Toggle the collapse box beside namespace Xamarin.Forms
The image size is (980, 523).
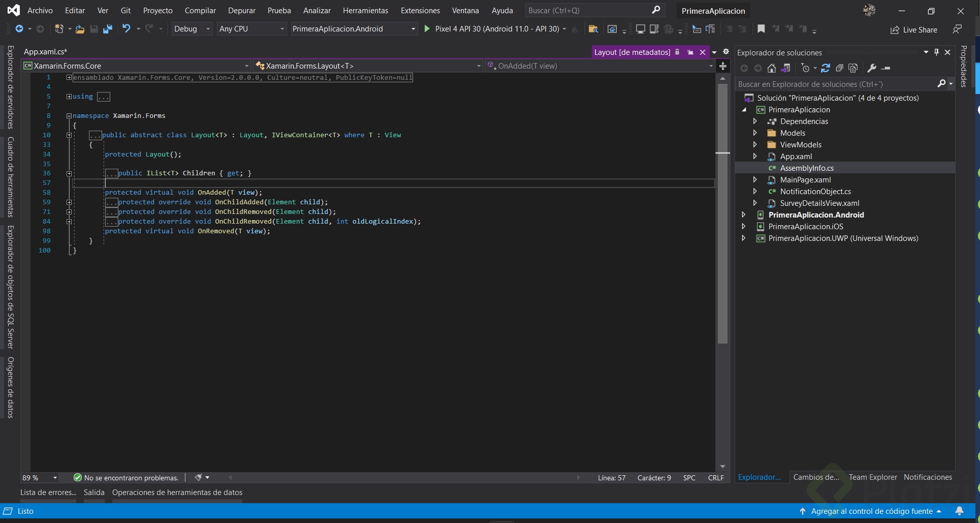(x=69, y=116)
